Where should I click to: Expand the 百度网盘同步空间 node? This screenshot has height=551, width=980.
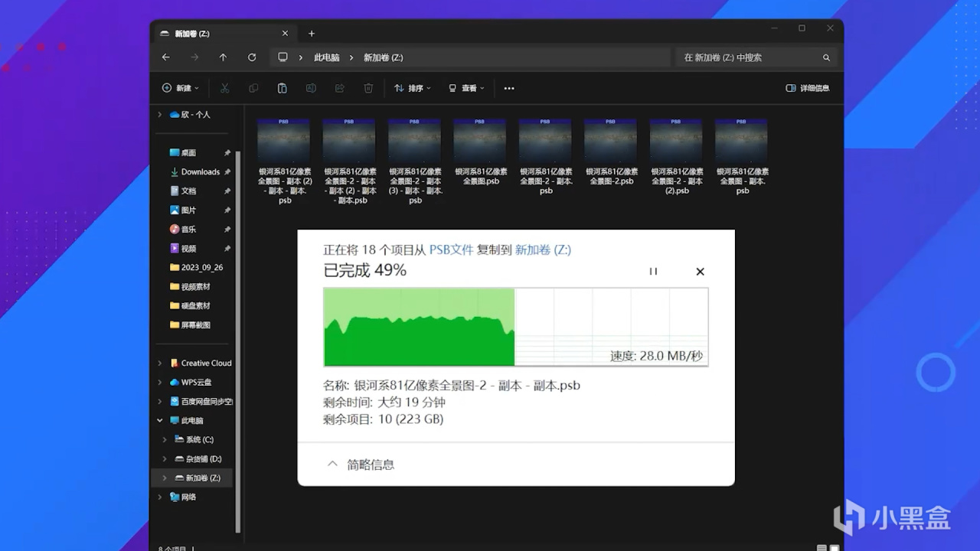click(159, 402)
